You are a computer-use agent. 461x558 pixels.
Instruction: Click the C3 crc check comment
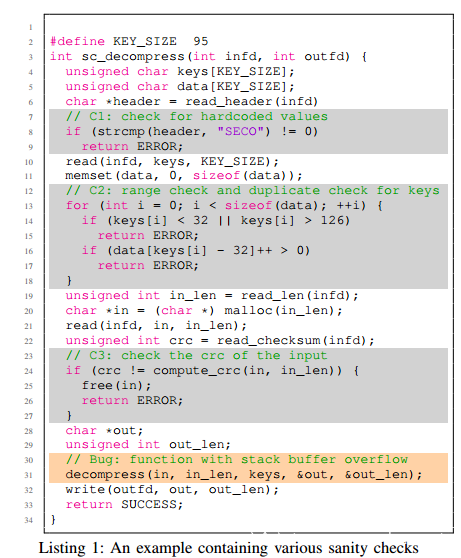tap(196, 356)
